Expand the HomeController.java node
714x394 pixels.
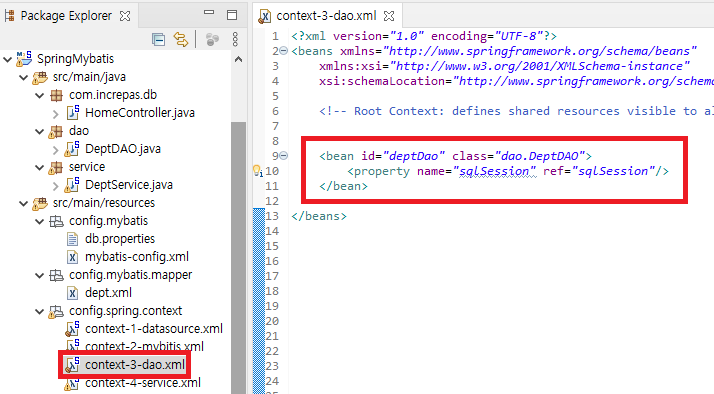click(x=56, y=113)
